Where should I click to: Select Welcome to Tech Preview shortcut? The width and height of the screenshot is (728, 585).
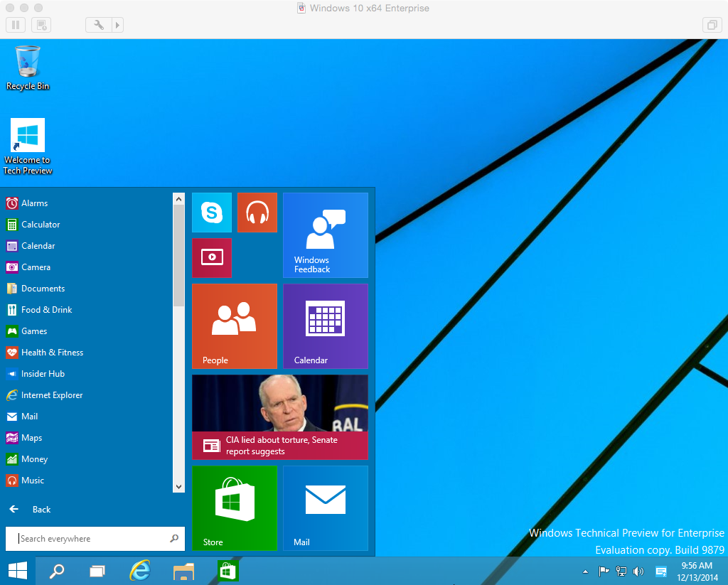click(28, 146)
